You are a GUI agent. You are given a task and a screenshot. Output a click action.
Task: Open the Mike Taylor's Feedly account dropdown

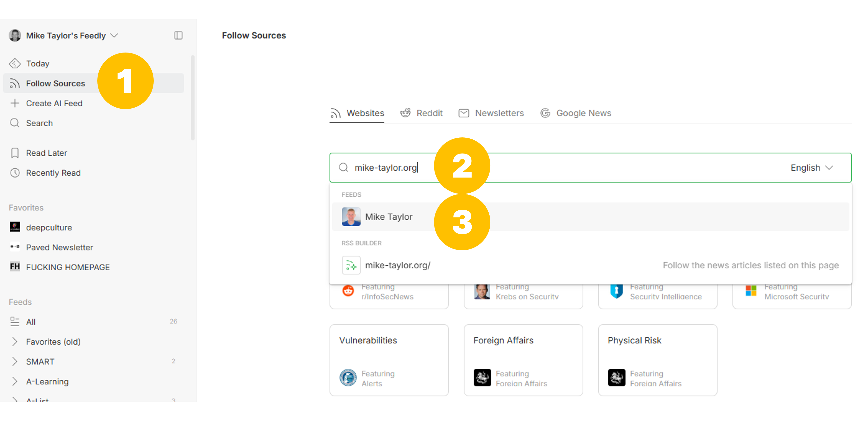(x=114, y=35)
